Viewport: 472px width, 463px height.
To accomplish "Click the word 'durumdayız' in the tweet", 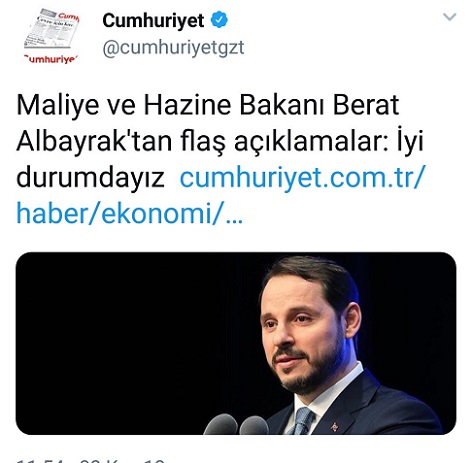I will coord(90,177).
